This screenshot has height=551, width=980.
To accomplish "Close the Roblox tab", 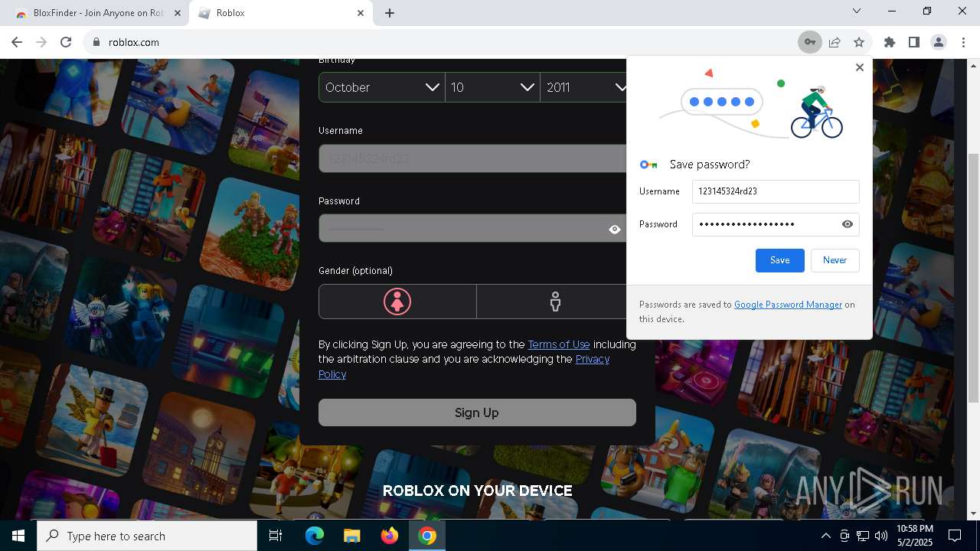I will 361,13.
